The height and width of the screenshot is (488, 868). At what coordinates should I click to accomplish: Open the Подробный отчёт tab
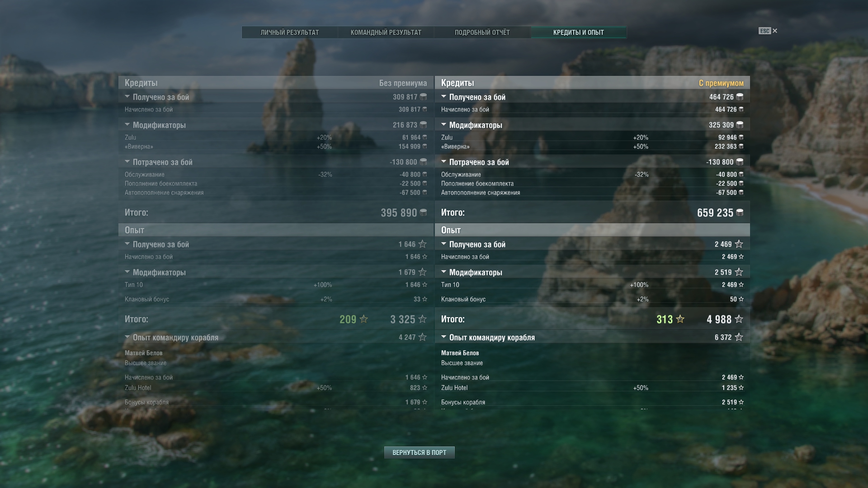click(482, 33)
